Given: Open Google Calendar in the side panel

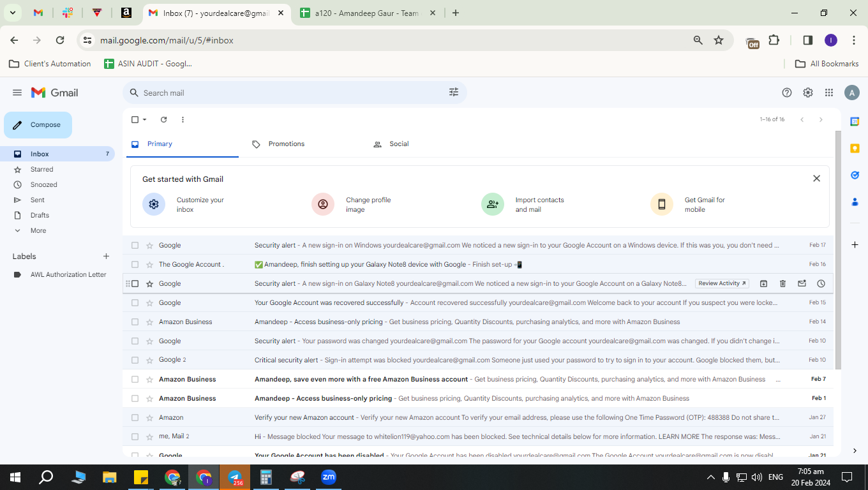Looking at the screenshot, I should pos(855,121).
